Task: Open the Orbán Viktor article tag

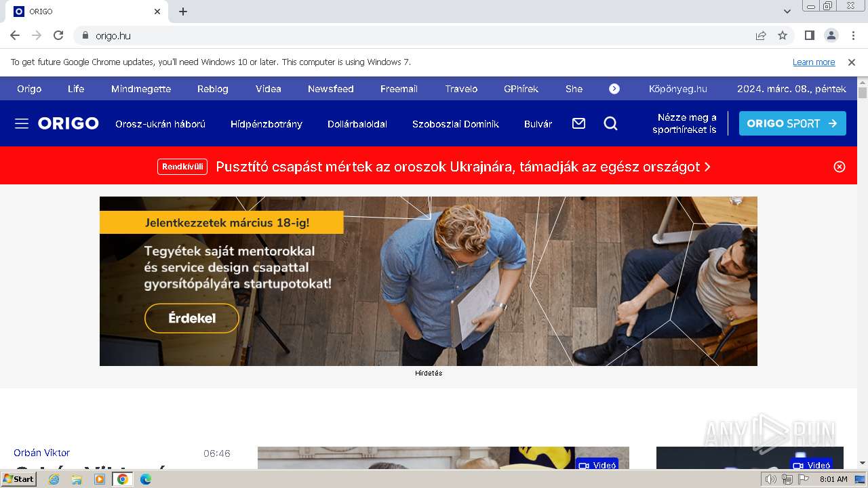Action: pos(41,453)
